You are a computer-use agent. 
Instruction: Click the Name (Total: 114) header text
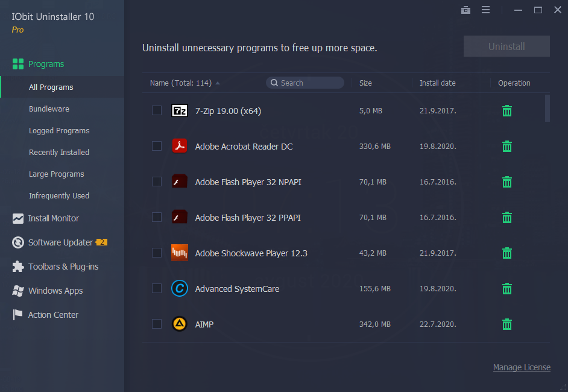(x=181, y=83)
